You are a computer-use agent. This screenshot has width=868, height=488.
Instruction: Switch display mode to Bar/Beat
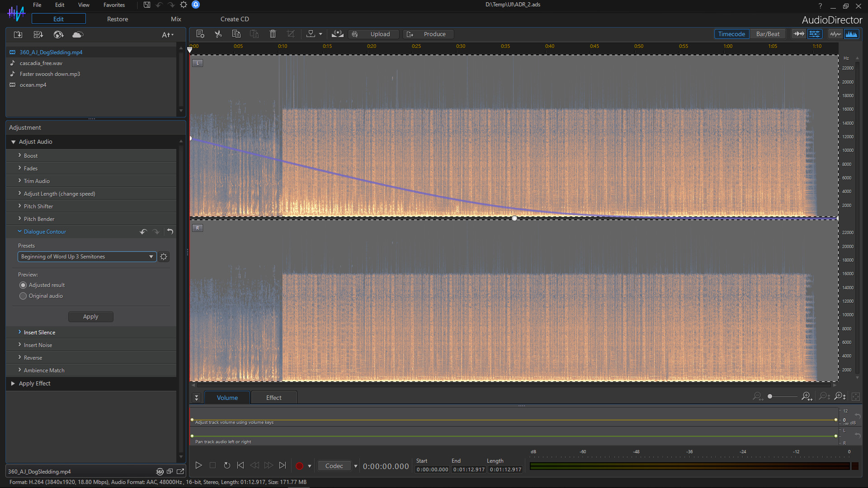click(x=768, y=33)
